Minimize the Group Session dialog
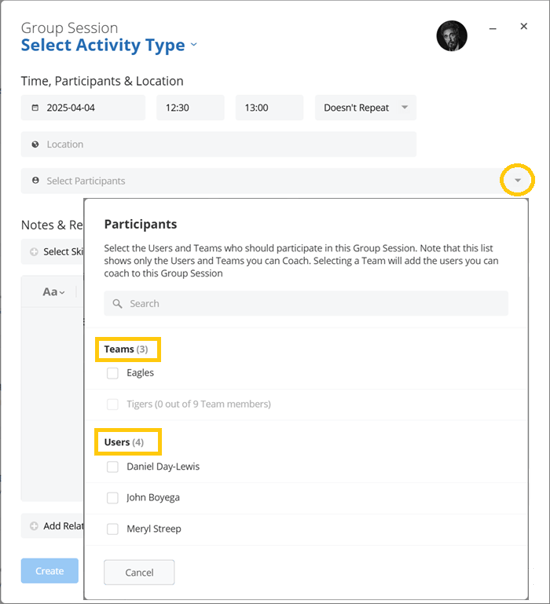Image resolution: width=550 pixels, height=604 pixels. (x=492, y=29)
